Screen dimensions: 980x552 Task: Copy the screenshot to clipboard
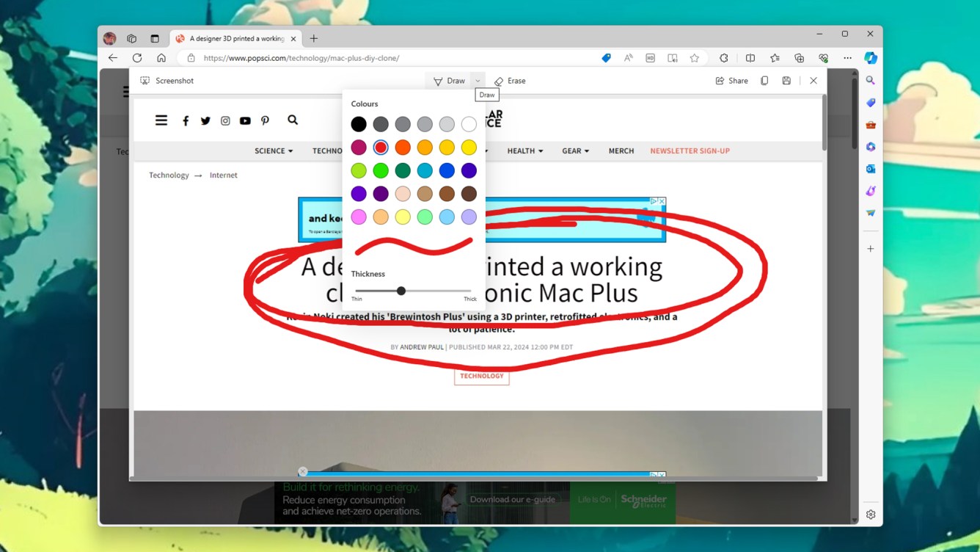point(764,81)
